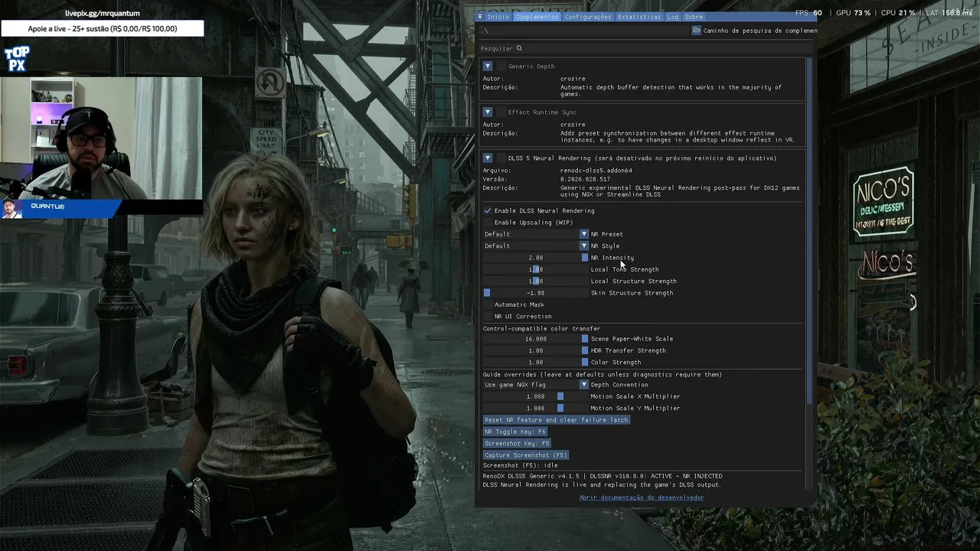This screenshot has height=551, width=980.
Task: Click the Screenshot Key: F5 button
Action: pyautogui.click(x=517, y=443)
